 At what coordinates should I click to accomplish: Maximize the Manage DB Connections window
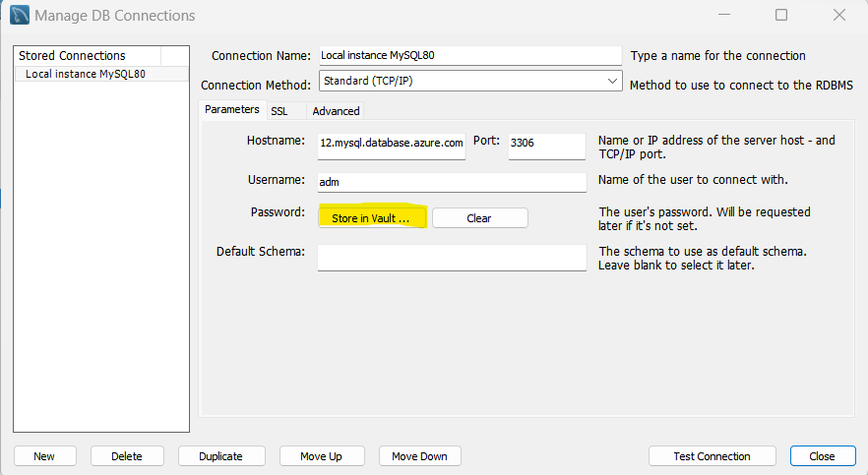781,15
